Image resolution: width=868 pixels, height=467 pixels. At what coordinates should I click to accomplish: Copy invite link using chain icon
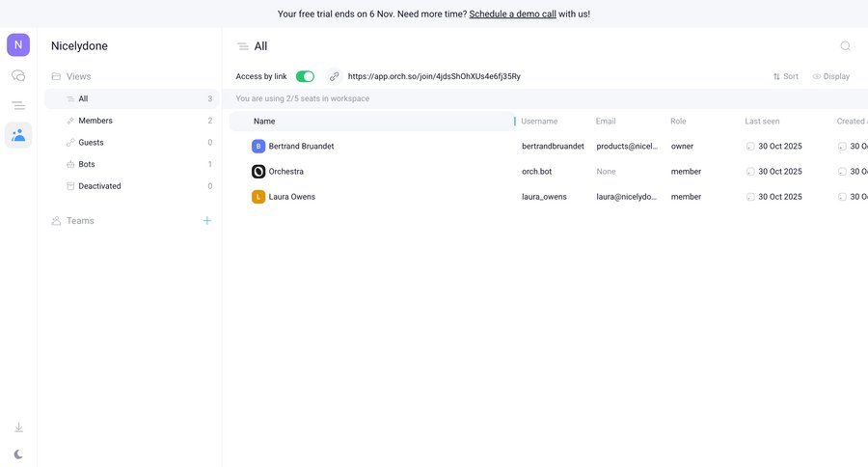[334, 76]
